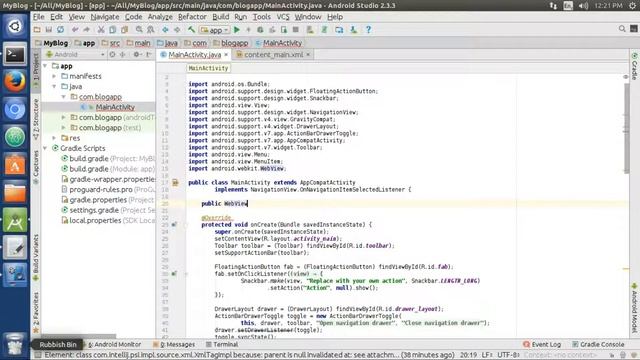Screen dimensions: 640x360
Task: Toggle the Gradle side tool window
Action: (634, 66)
